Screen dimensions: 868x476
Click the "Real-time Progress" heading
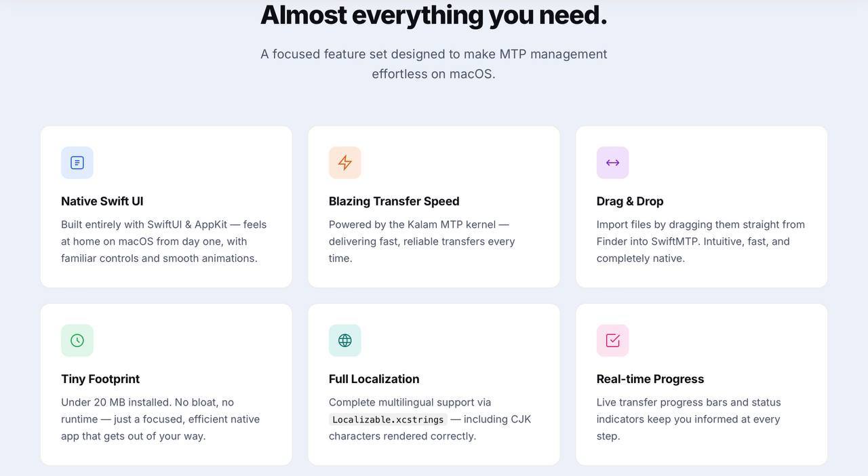click(650, 379)
